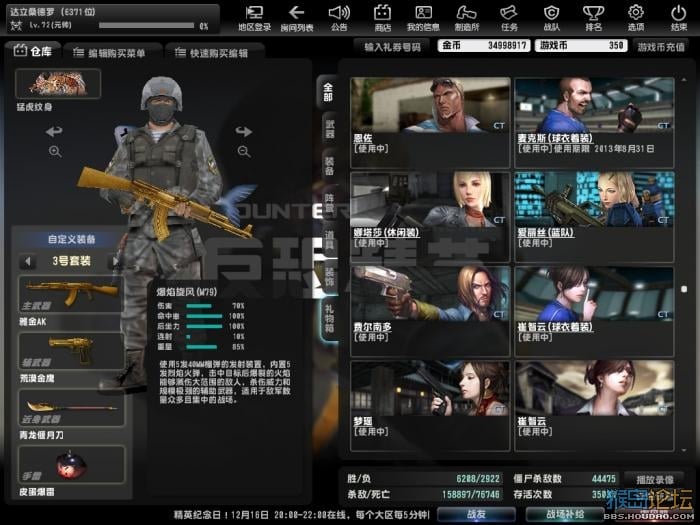The width and height of the screenshot is (700, 525).
Task: Select the 礼物箱 gift box side tab
Action: click(329, 319)
